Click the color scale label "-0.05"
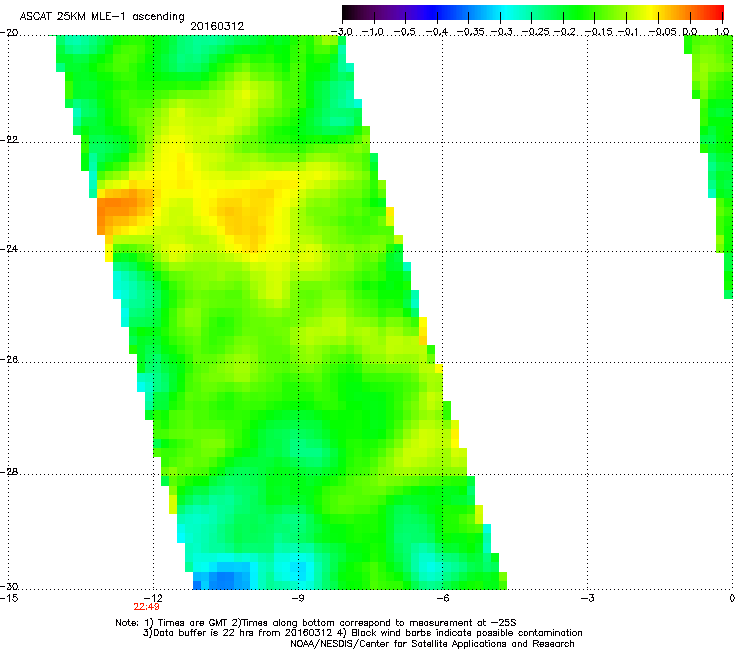 tap(662, 32)
